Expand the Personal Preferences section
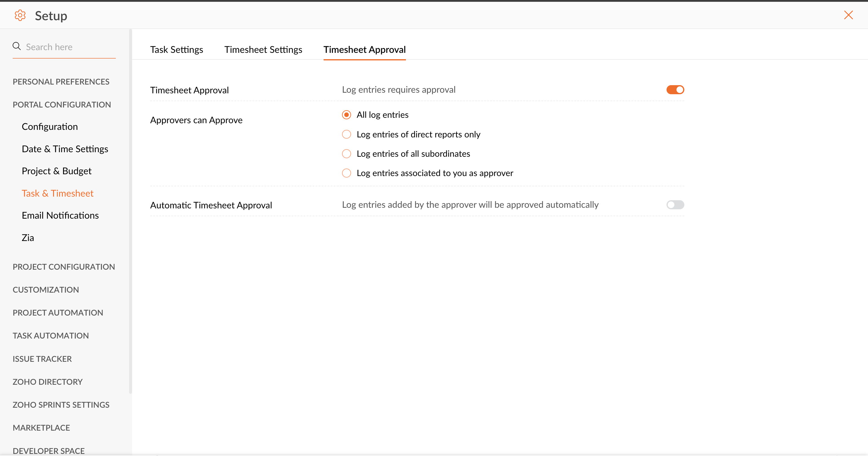 pos(61,82)
